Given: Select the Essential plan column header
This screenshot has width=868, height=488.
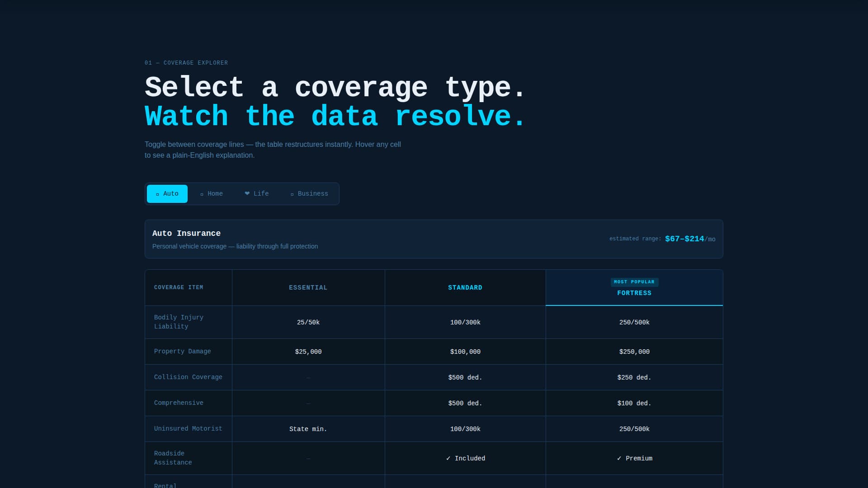Looking at the screenshot, I should click(x=308, y=288).
